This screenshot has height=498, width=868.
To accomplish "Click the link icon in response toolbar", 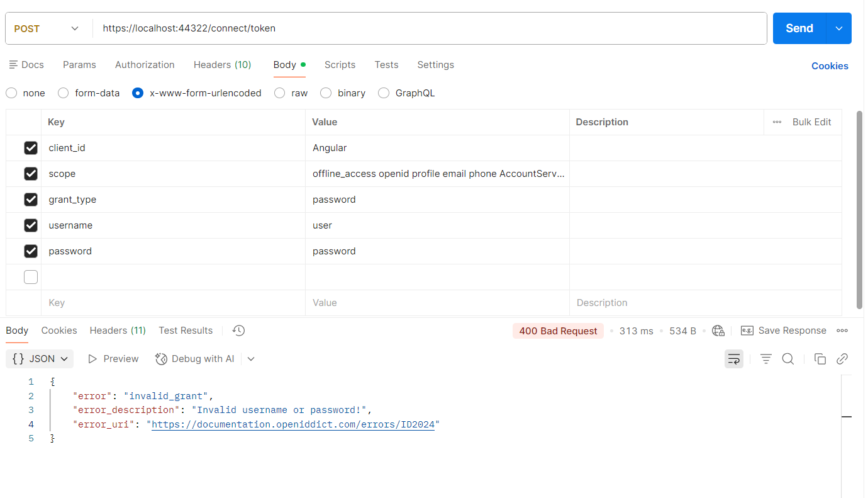I will tap(842, 359).
